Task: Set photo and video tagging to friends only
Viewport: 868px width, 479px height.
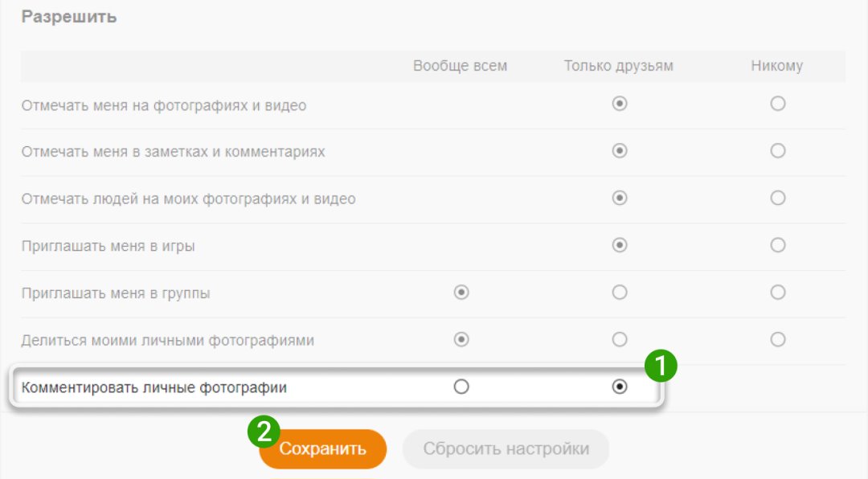Action: click(x=619, y=104)
